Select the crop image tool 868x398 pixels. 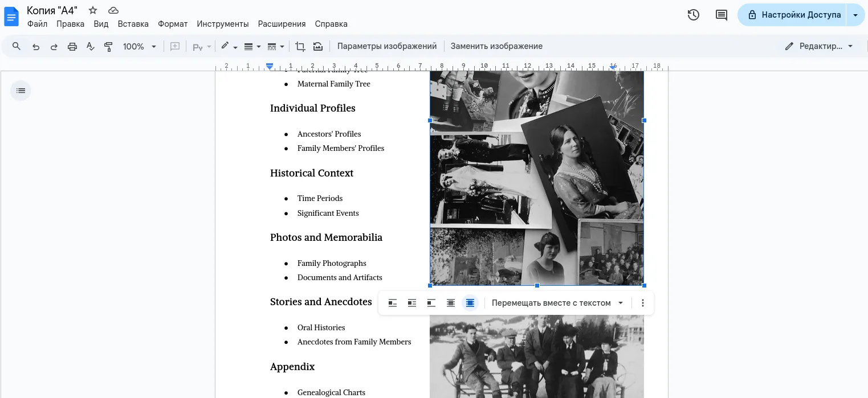click(300, 46)
